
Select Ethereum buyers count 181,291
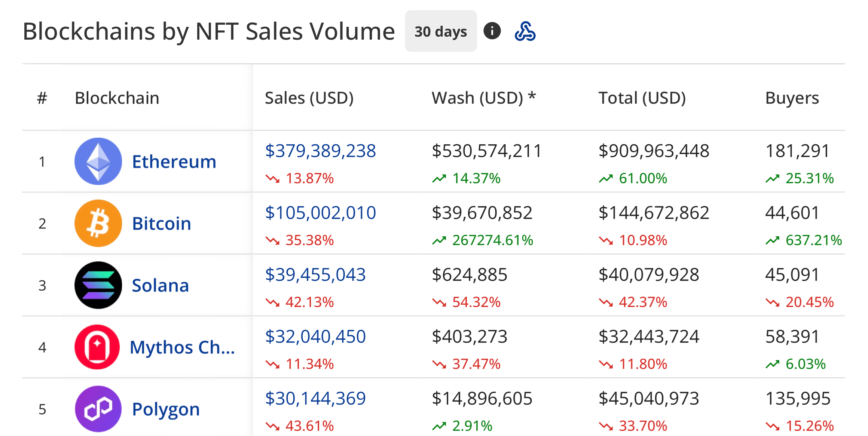point(798,151)
